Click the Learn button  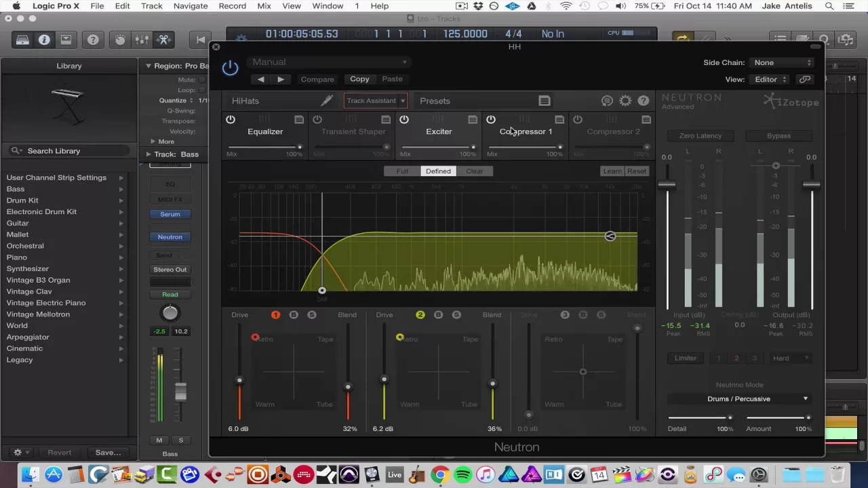612,171
